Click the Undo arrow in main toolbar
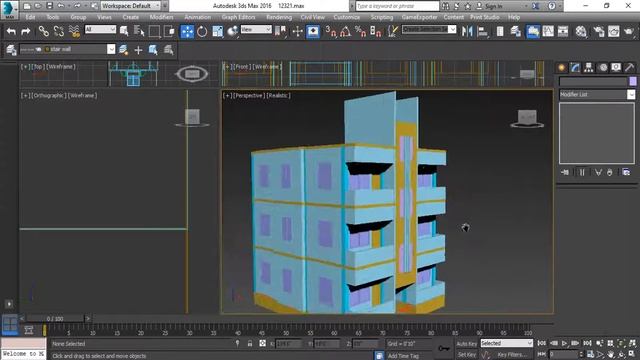Screen dimensions: 640x360 click(11, 31)
